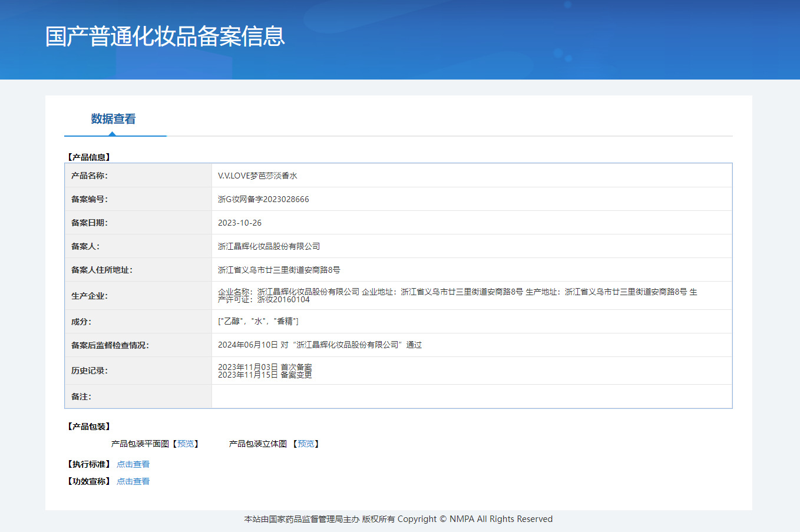Viewport: 800px width, 532px height.
Task: Click the 【产品信息】 section heading
Action: 88,157
